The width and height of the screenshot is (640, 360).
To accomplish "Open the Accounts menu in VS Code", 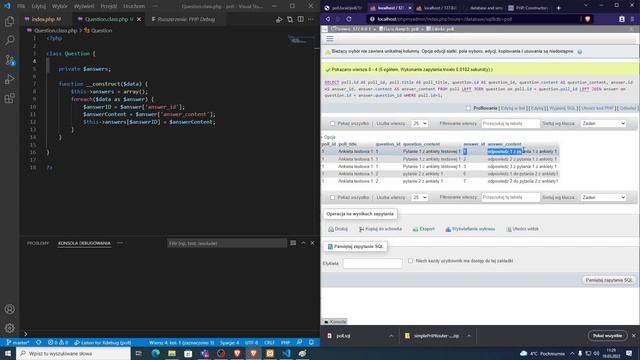I will pos(9,309).
